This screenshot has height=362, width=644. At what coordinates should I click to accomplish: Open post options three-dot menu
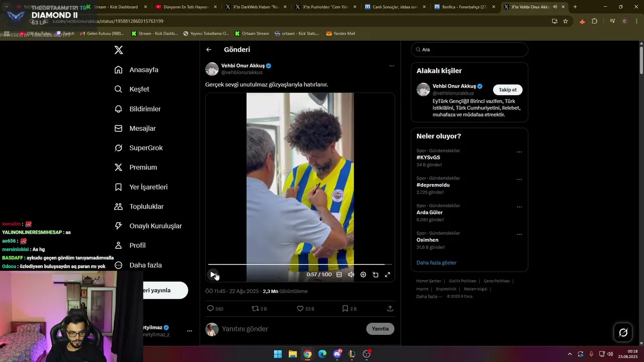(x=391, y=66)
